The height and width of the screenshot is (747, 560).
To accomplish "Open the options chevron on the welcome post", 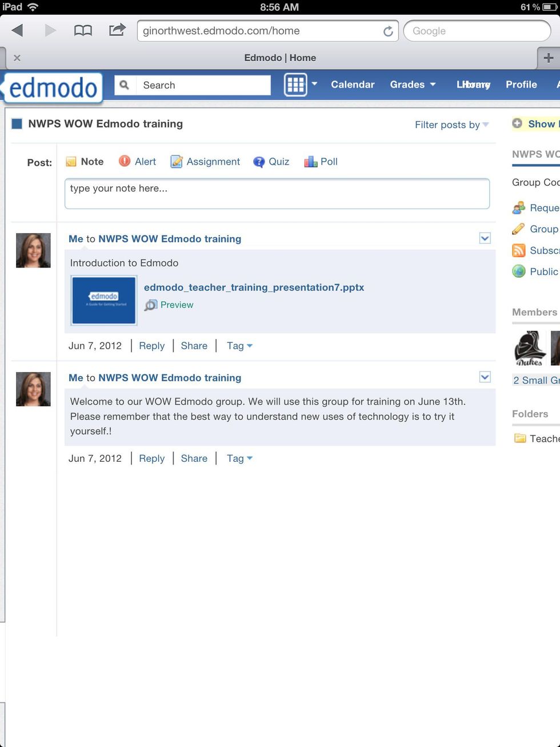I will tap(485, 377).
